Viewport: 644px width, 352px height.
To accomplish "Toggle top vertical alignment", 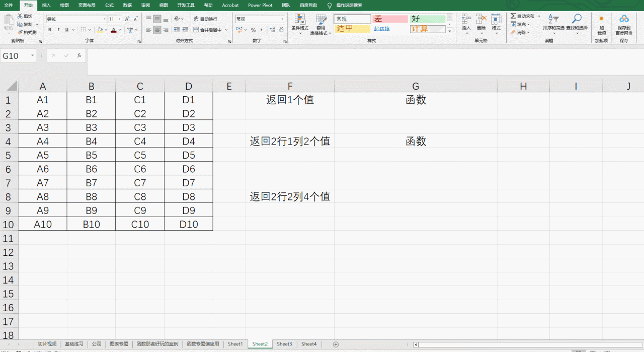I will click(x=148, y=19).
